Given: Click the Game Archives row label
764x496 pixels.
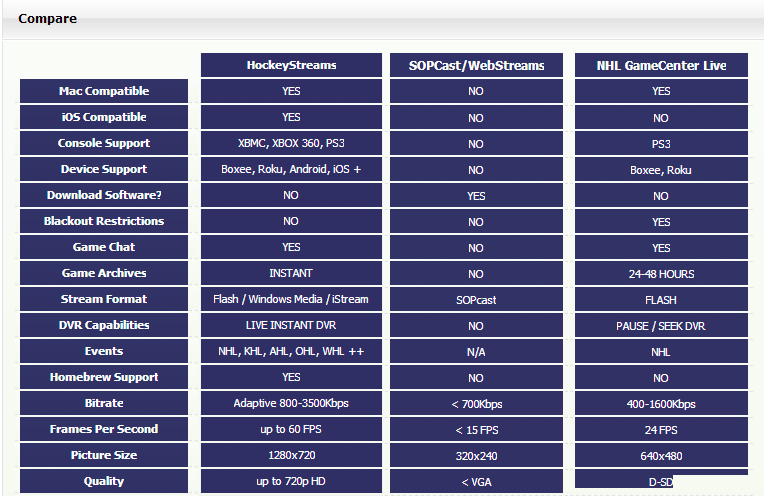Looking at the screenshot, I should 104,273.
